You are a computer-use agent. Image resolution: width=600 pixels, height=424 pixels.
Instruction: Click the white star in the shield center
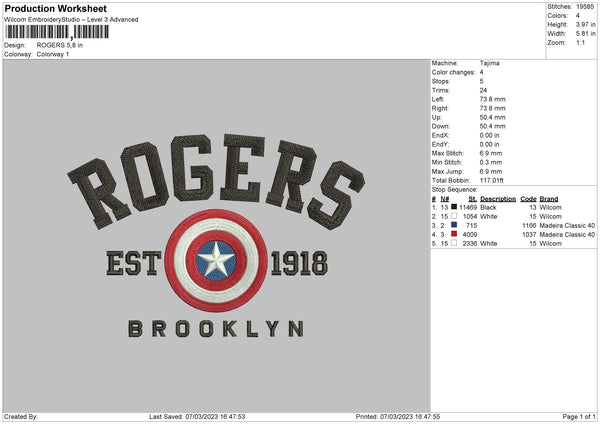[x=216, y=259]
